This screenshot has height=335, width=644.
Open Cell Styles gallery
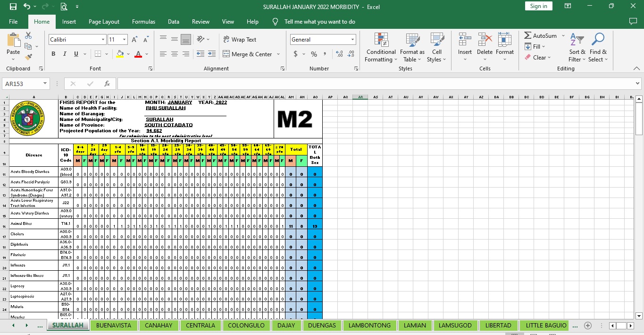click(x=437, y=47)
